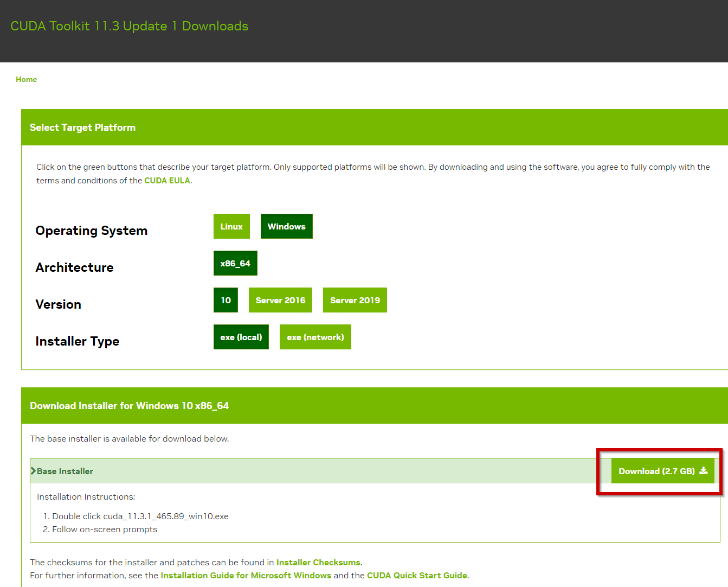Click 'The base installer is available' text

(x=130, y=438)
